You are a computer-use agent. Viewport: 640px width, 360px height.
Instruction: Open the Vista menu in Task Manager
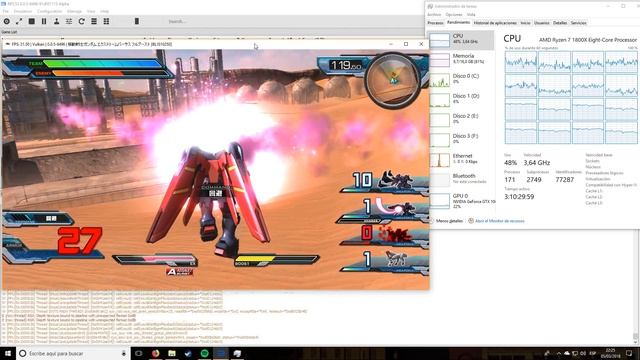coord(471,15)
